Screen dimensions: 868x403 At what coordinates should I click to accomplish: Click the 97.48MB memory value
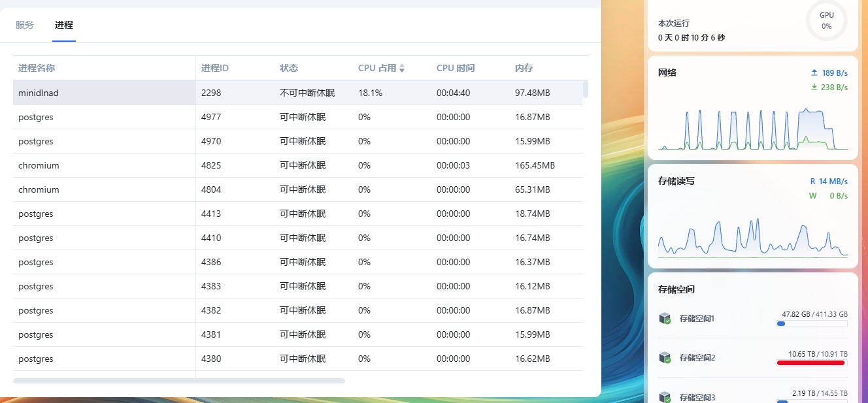(533, 93)
